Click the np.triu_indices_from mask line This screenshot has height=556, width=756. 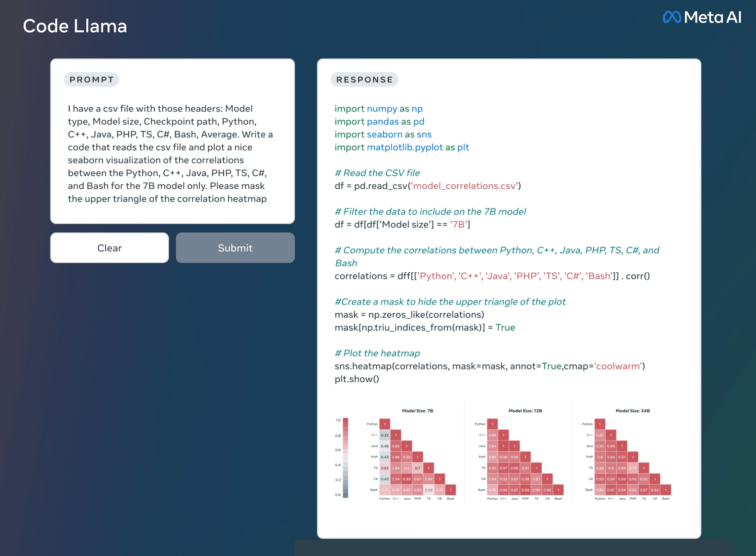(424, 328)
